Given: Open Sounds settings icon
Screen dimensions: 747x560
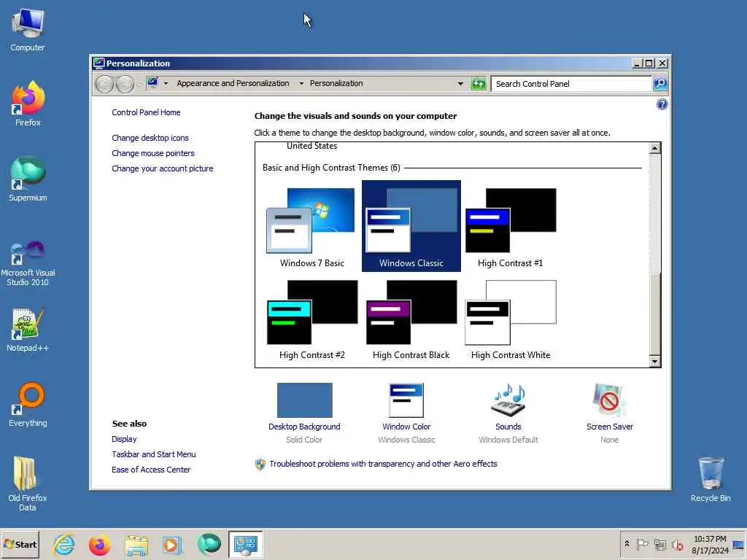Looking at the screenshot, I should pyautogui.click(x=508, y=400).
